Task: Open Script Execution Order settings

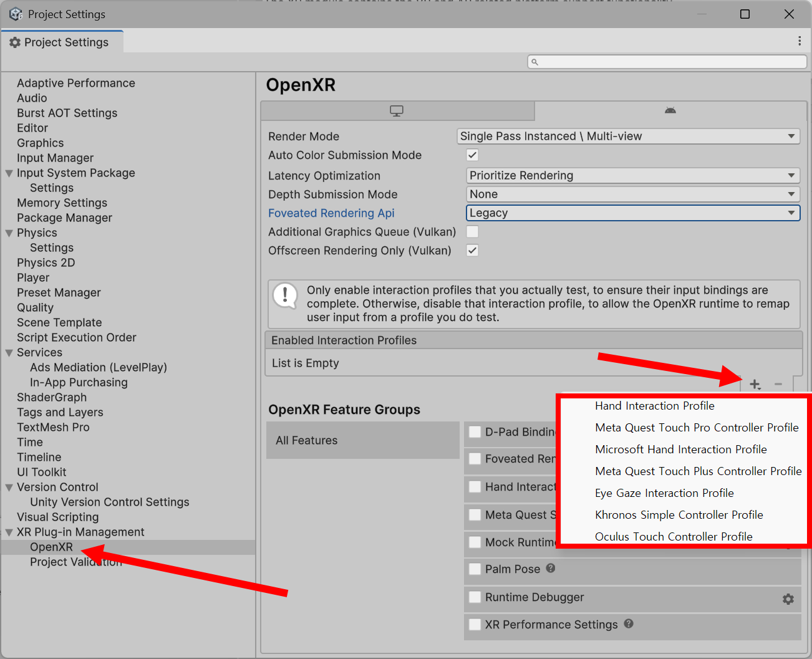Action: click(77, 338)
